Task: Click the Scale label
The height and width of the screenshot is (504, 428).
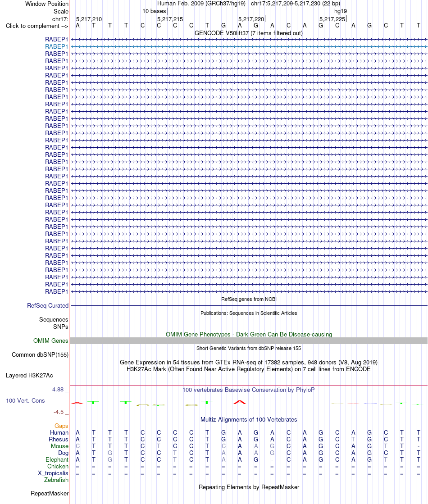Action: click(x=61, y=11)
